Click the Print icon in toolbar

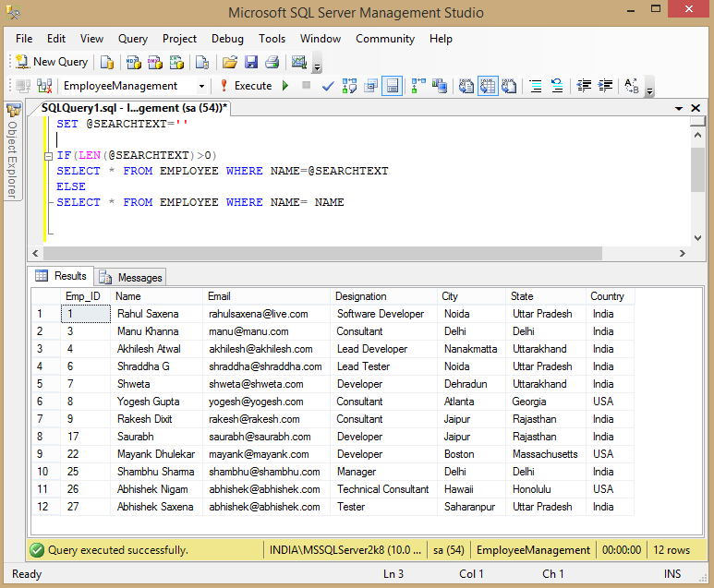coord(272,62)
